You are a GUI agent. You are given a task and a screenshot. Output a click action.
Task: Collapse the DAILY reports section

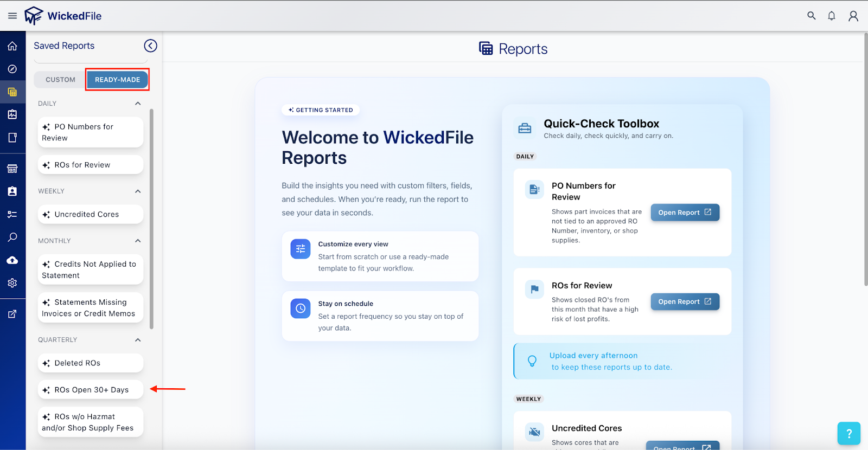(x=138, y=104)
